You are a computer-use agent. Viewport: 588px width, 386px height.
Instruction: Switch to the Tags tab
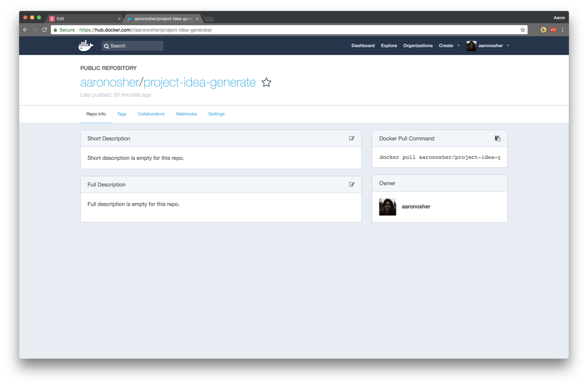[121, 114]
